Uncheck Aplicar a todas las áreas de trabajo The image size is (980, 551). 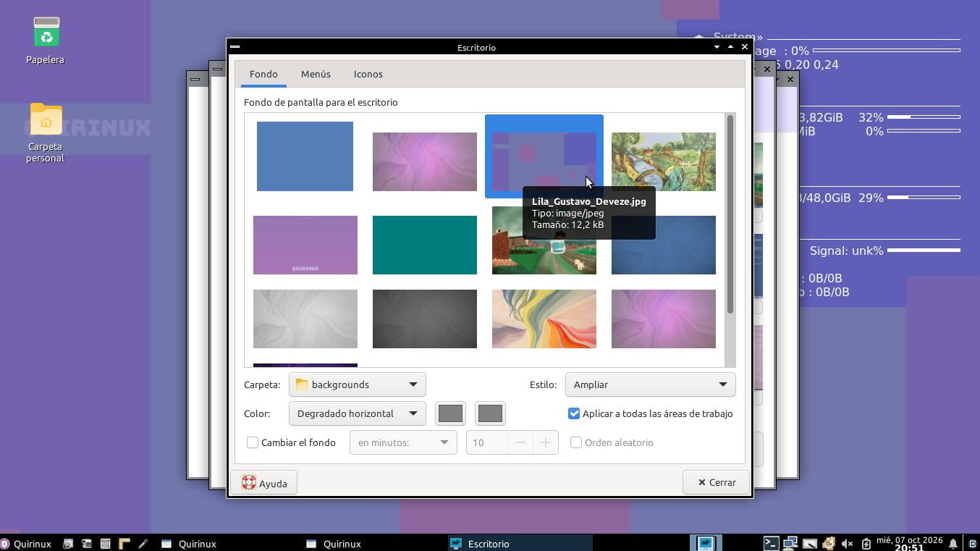tap(574, 413)
